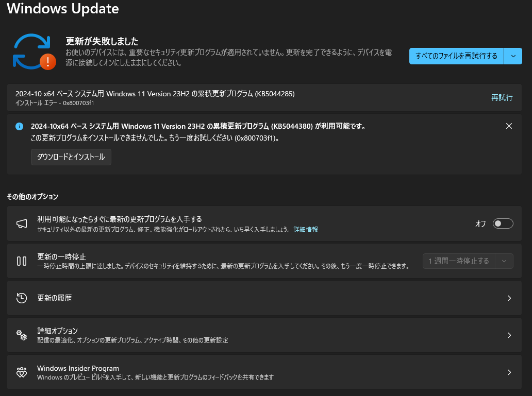Click the 更新の一時停止 row label
Viewport: 532px width, 396px height.
click(x=61, y=256)
